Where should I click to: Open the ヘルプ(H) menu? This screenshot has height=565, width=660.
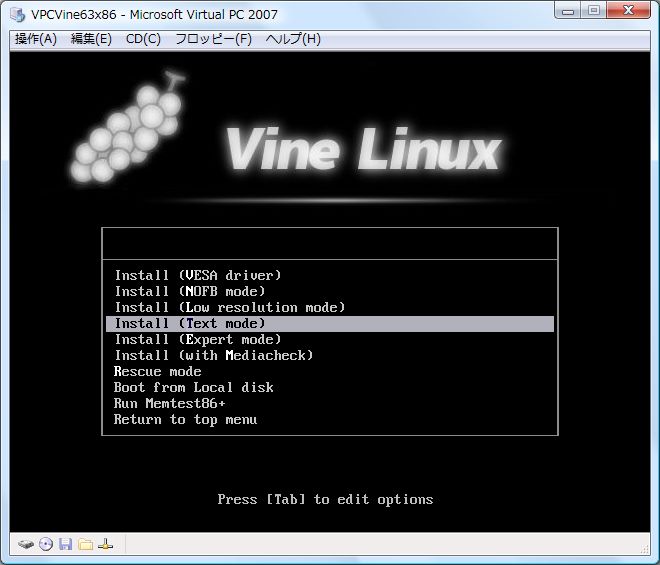pos(293,39)
